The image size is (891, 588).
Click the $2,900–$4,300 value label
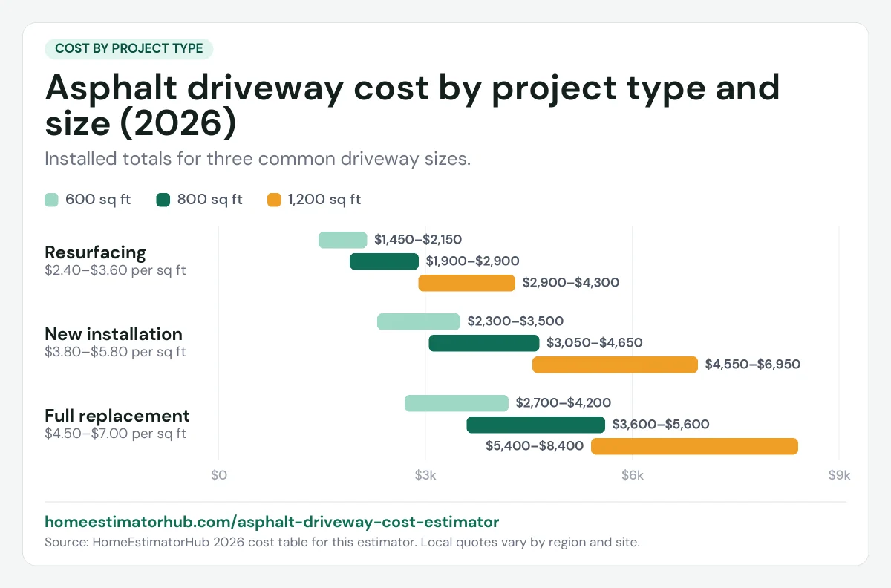(570, 283)
